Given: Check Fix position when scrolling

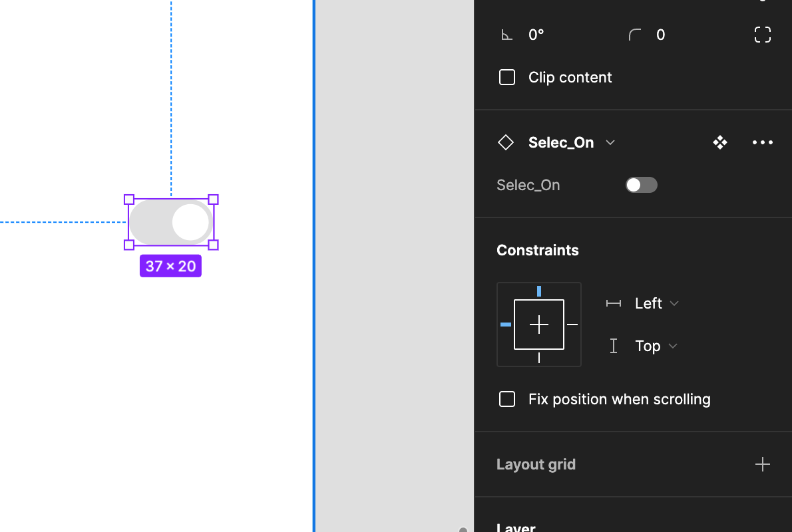Looking at the screenshot, I should click(506, 399).
